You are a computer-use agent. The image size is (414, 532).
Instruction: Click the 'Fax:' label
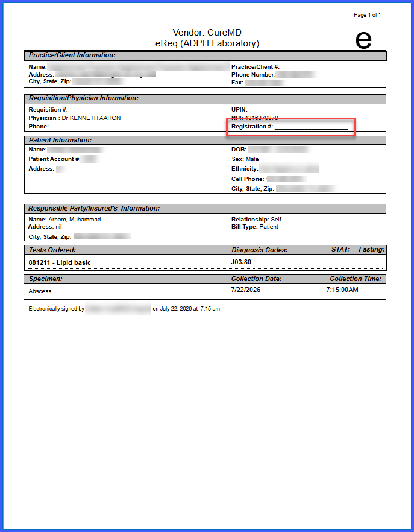(237, 83)
